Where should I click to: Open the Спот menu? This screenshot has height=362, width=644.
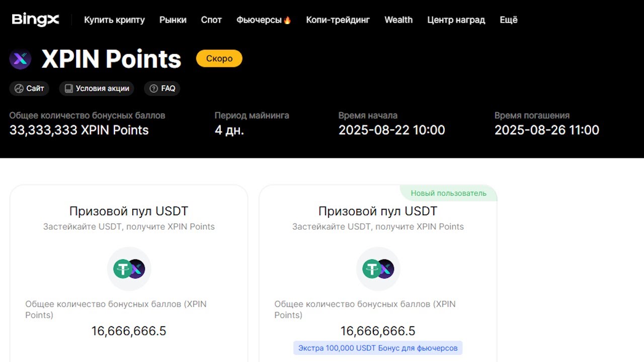click(211, 20)
